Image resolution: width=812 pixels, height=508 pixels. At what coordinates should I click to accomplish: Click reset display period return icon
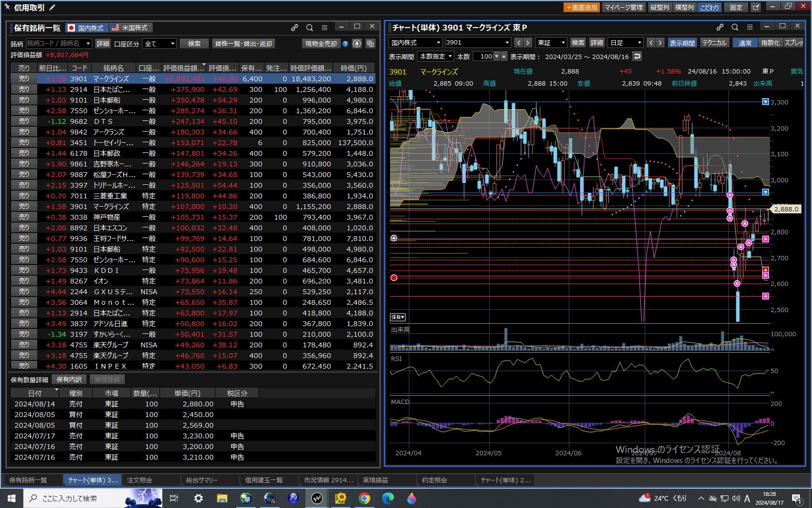click(x=637, y=57)
